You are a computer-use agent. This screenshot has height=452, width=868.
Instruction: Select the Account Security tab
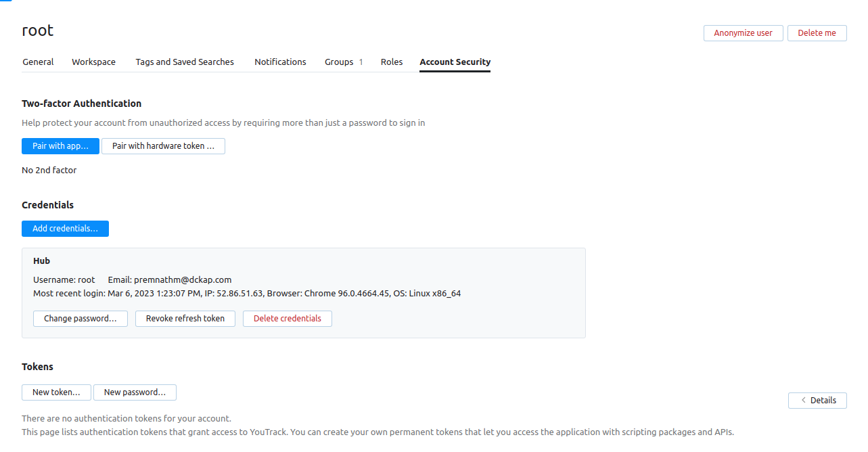click(455, 62)
